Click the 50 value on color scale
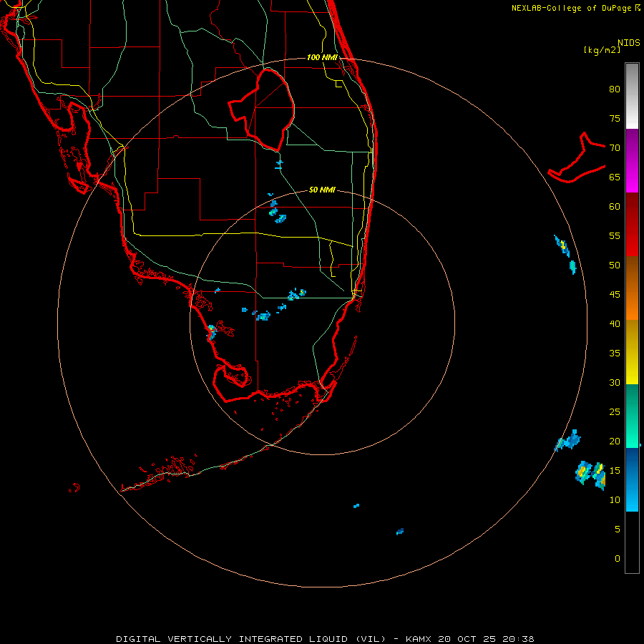644x644 pixels. click(x=615, y=265)
